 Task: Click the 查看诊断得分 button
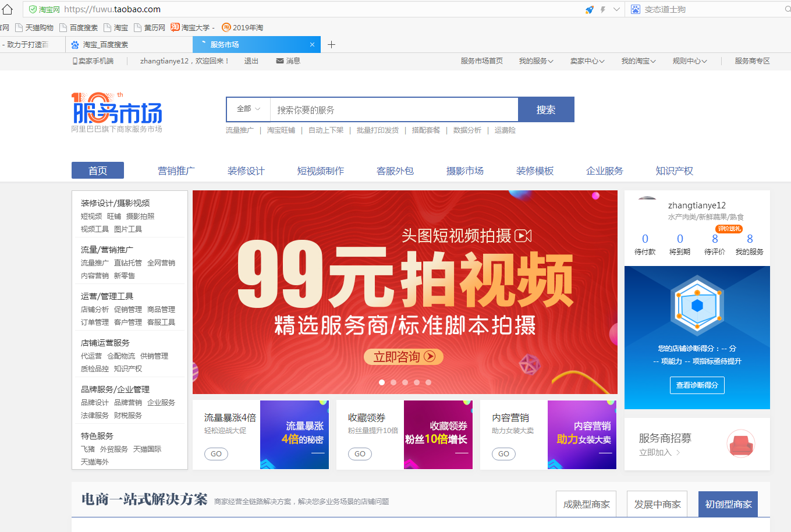coord(697,385)
